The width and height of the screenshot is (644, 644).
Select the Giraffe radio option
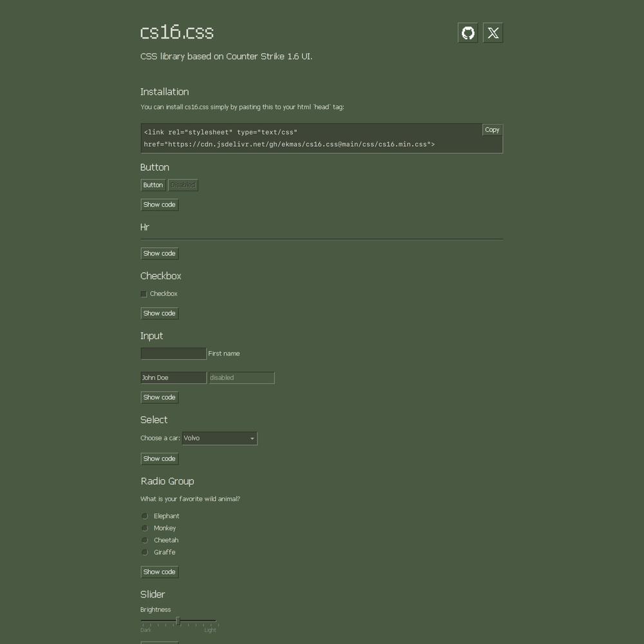[x=145, y=553]
